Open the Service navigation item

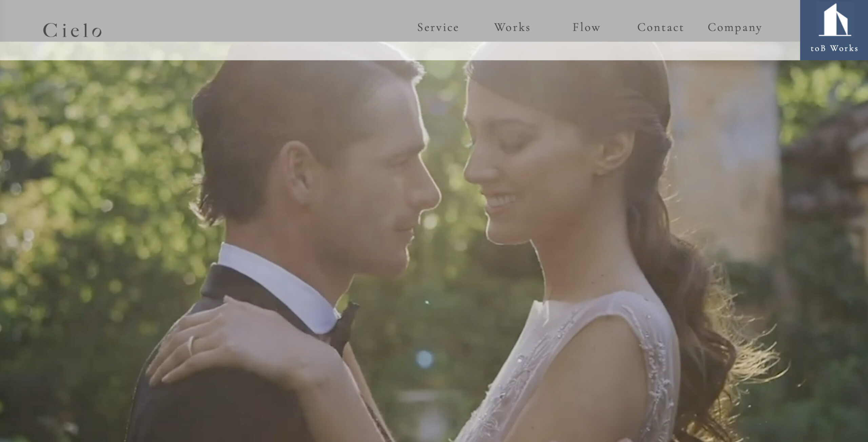tap(438, 27)
